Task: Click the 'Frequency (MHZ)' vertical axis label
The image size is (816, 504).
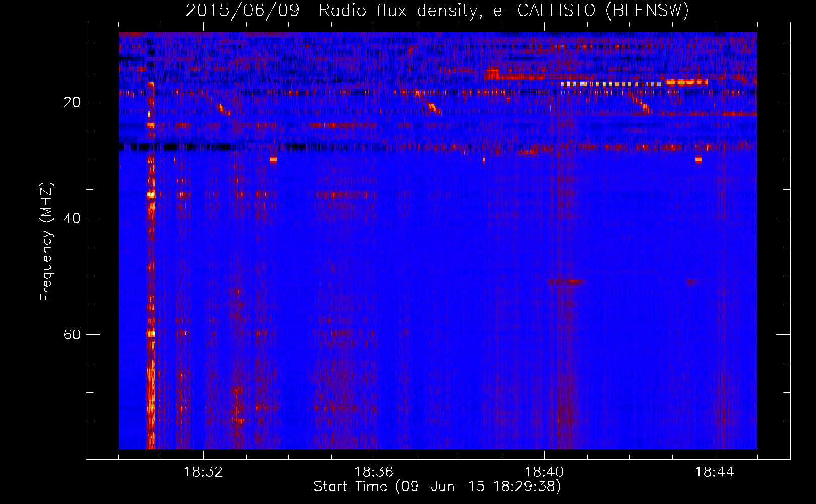Action: coord(46,242)
